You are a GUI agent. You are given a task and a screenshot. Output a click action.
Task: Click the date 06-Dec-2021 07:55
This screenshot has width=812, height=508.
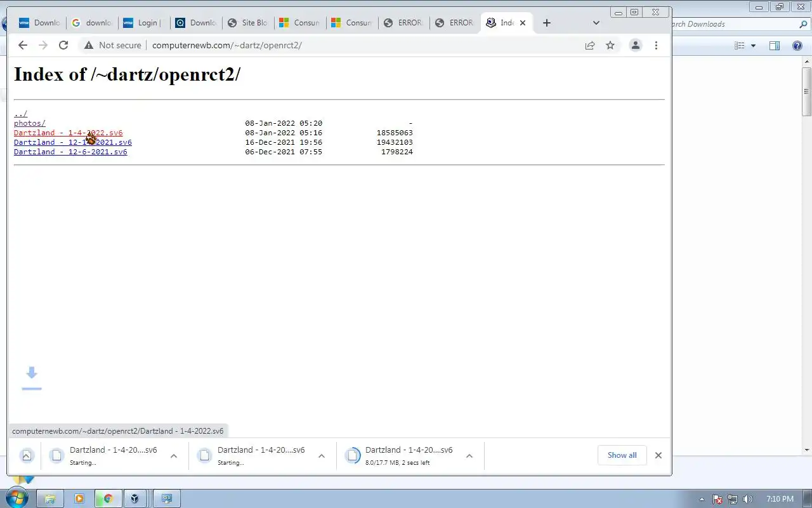(x=284, y=152)
